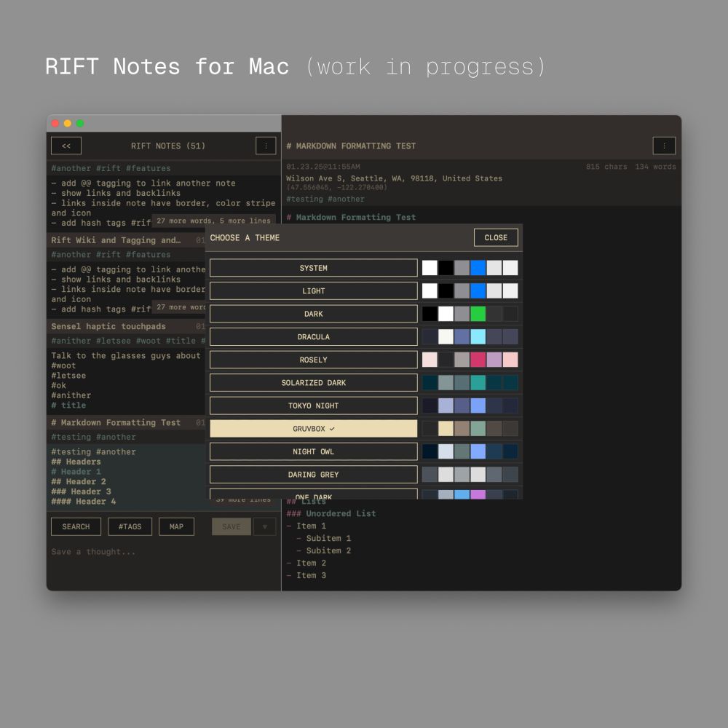Screen dimensions: 728x728
Task: Click the #anither #letsee #woot tag line
Action: [x=128, y=341]
